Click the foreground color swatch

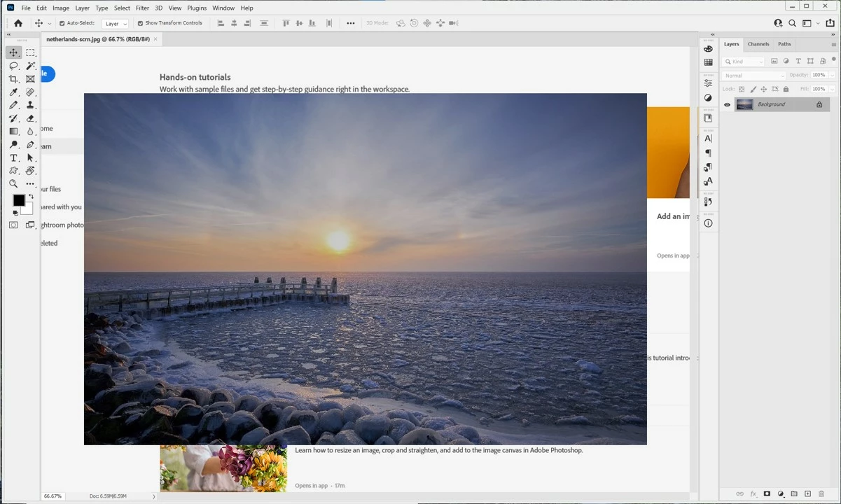click(x=19, y=200)
